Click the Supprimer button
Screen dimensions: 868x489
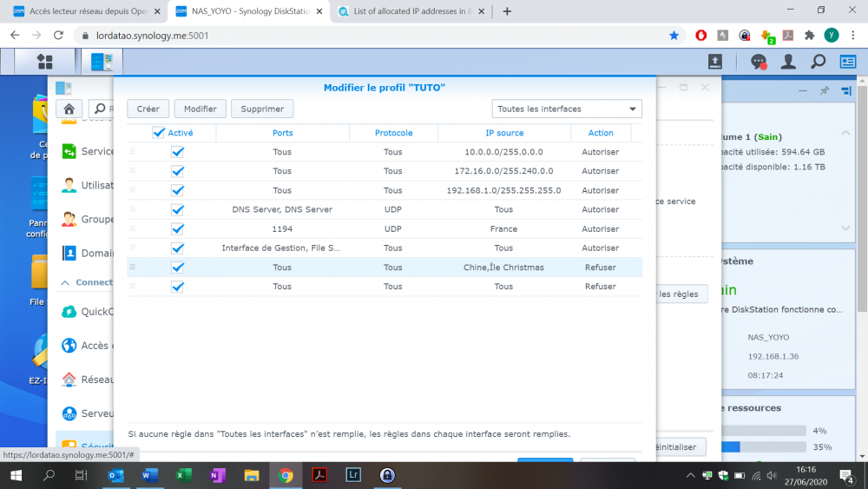click(x=262, y=109)
